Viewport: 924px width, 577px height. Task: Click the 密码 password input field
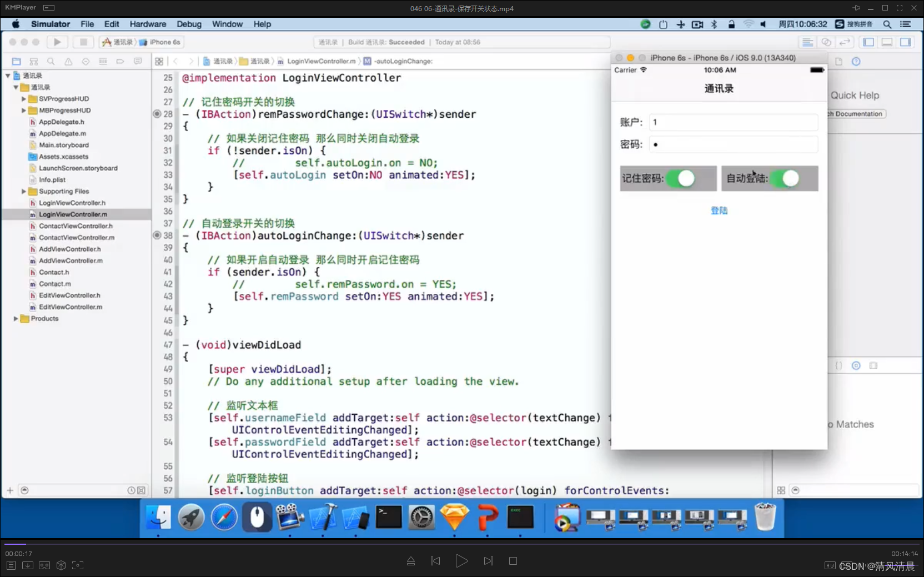[x=734, y=144]
